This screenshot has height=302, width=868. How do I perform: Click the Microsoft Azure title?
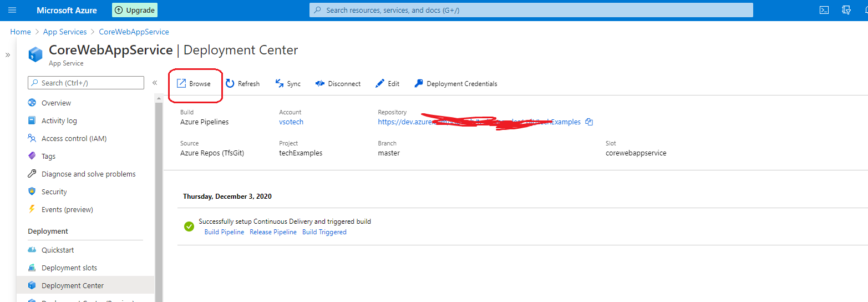coord(67,10)
